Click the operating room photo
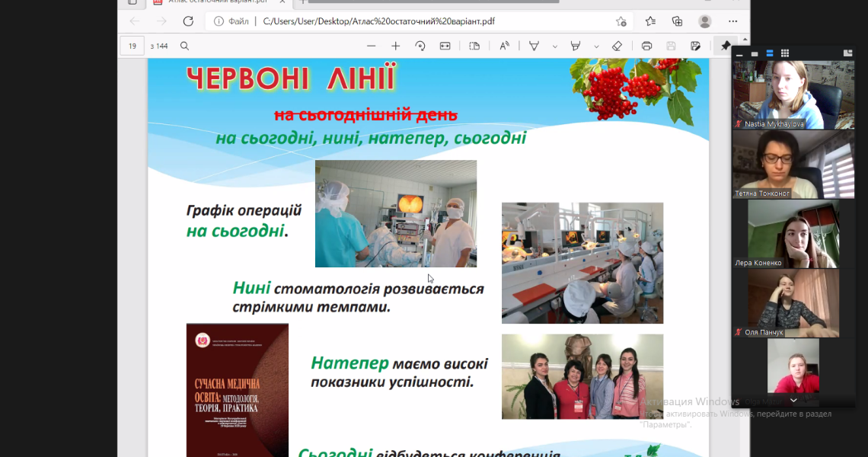The height and width of the screenshot is (457, 868). coord(396,214)
